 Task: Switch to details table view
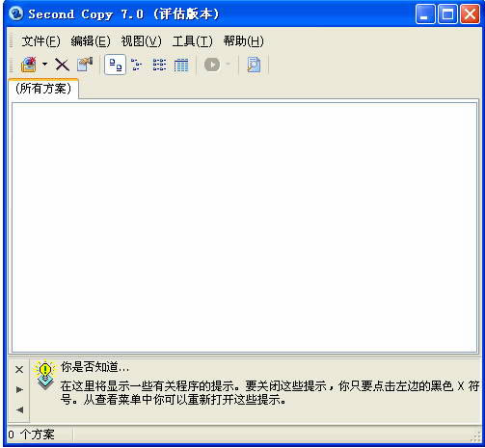181,65
